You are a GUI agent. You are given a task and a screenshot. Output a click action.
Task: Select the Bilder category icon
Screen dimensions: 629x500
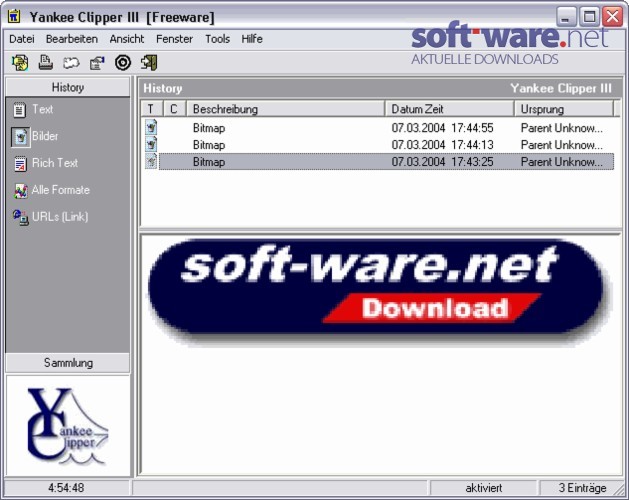[20, 137]
